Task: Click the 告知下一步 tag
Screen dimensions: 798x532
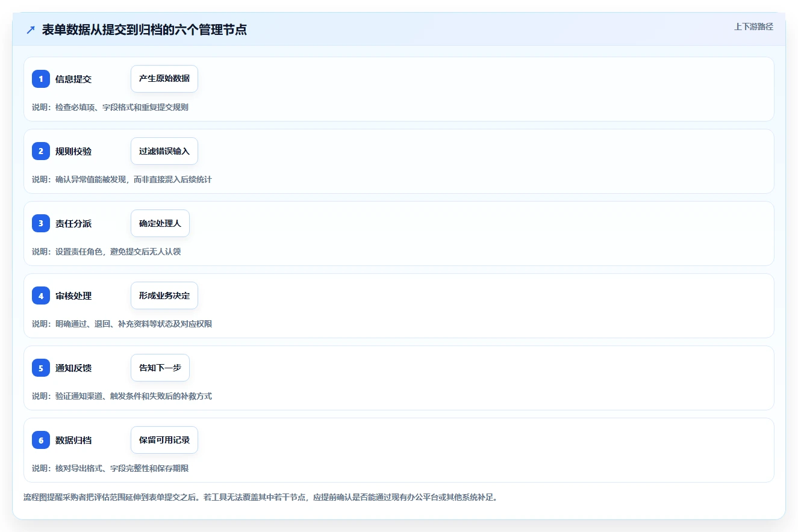Action: [160, 368]
